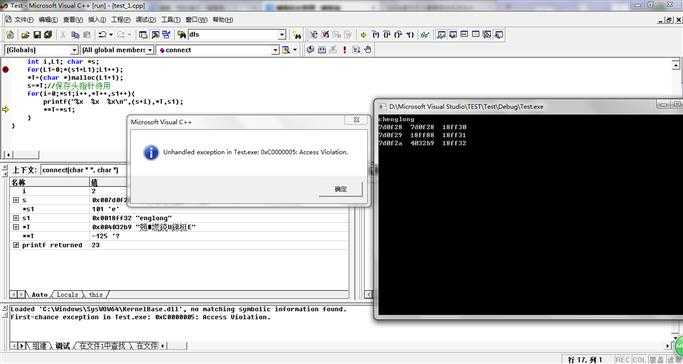The image size is (683, 364).
Task: Toggle the Memory window icon
Action: [476, 34]
